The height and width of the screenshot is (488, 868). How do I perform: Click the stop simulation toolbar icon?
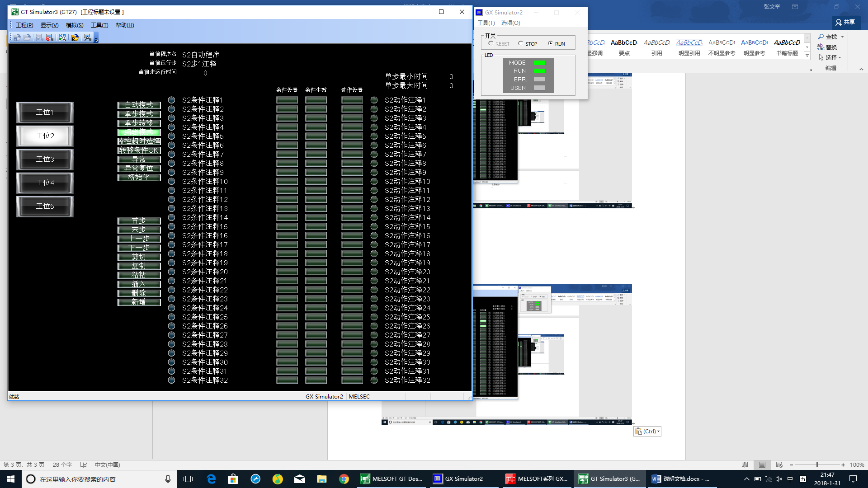point(50,38)
